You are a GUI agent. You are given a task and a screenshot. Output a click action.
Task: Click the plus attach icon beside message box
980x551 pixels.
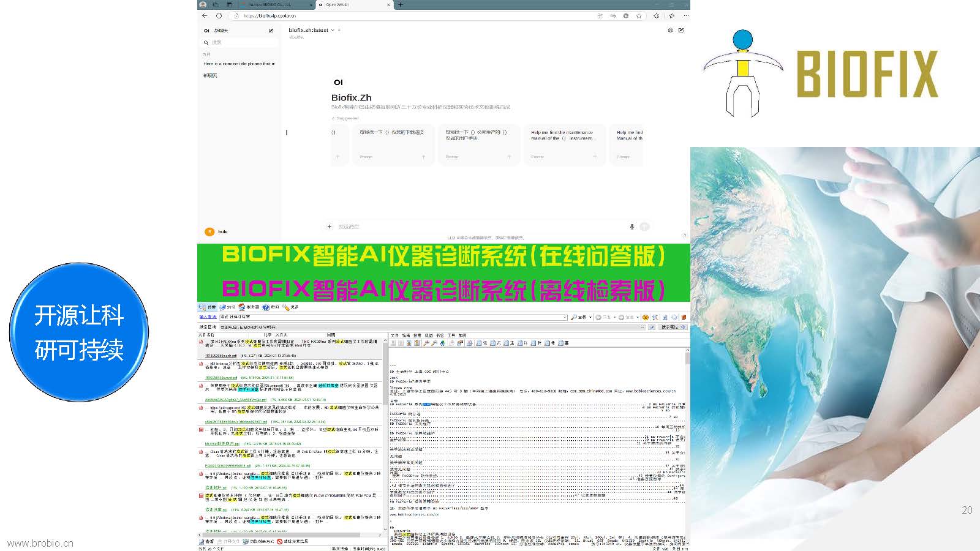coord(330,227)
